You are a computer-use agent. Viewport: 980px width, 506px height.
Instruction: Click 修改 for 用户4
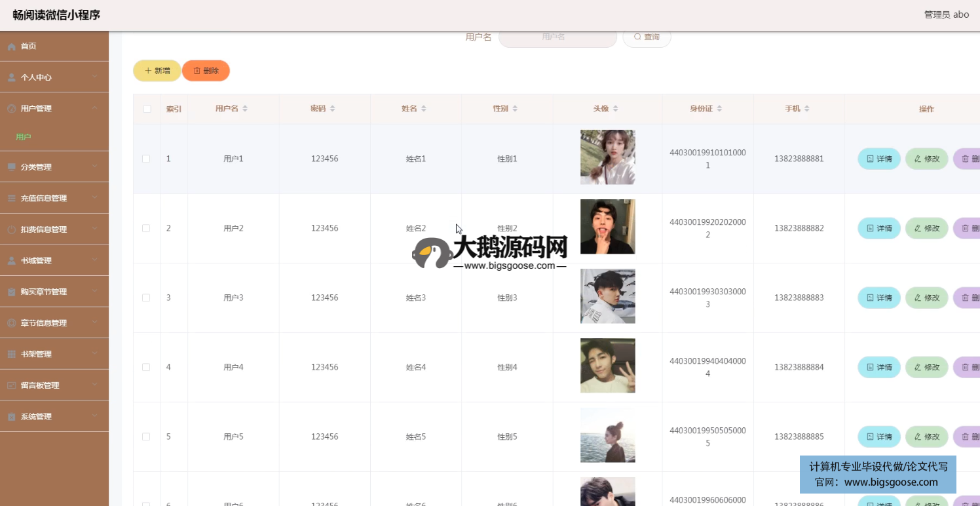pos(927,367)
